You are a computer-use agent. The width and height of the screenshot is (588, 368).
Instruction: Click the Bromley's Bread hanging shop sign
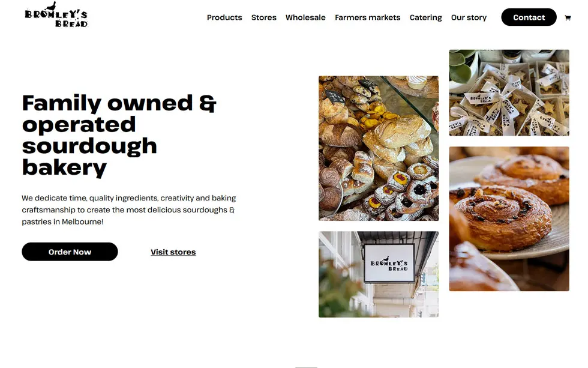(389, 263)
